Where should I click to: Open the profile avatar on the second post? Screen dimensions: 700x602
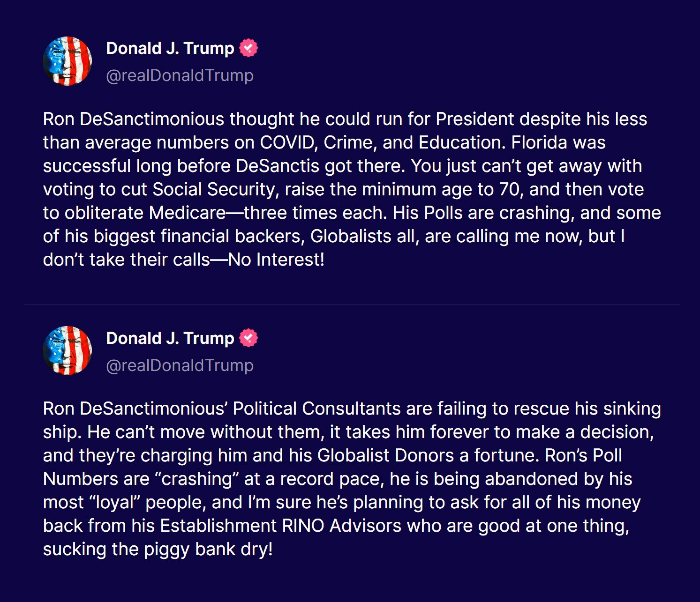coord(67,350)
